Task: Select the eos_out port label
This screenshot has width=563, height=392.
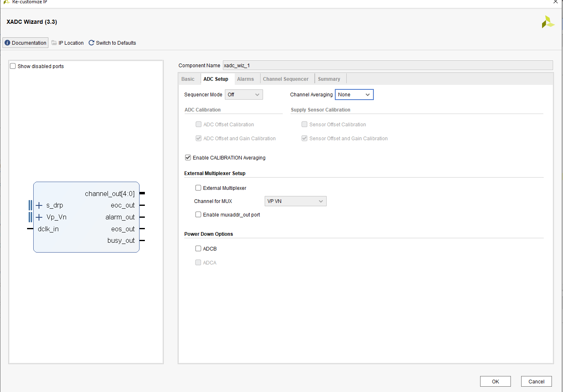Action: (x=123, y=229)
